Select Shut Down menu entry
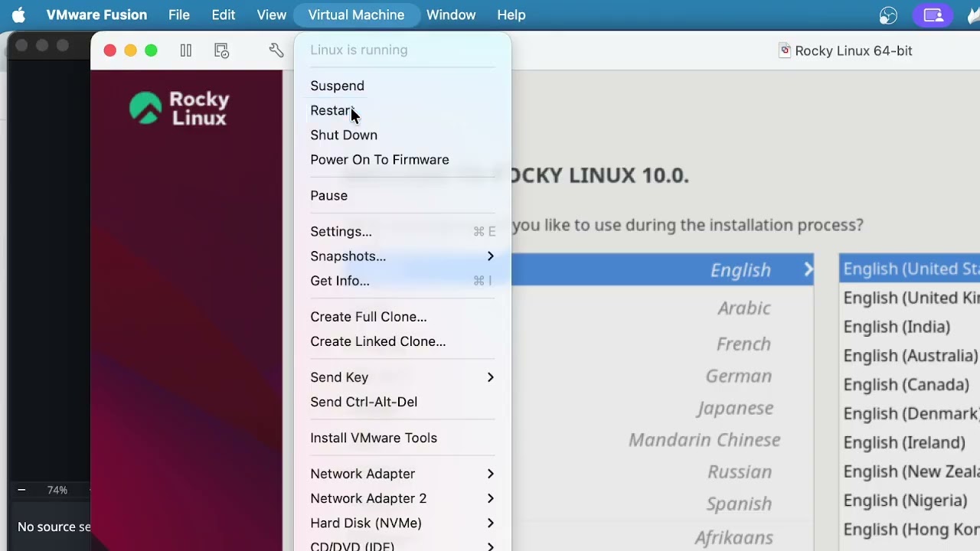The width and height of the screenshot is (980, 551). (403, 135)
